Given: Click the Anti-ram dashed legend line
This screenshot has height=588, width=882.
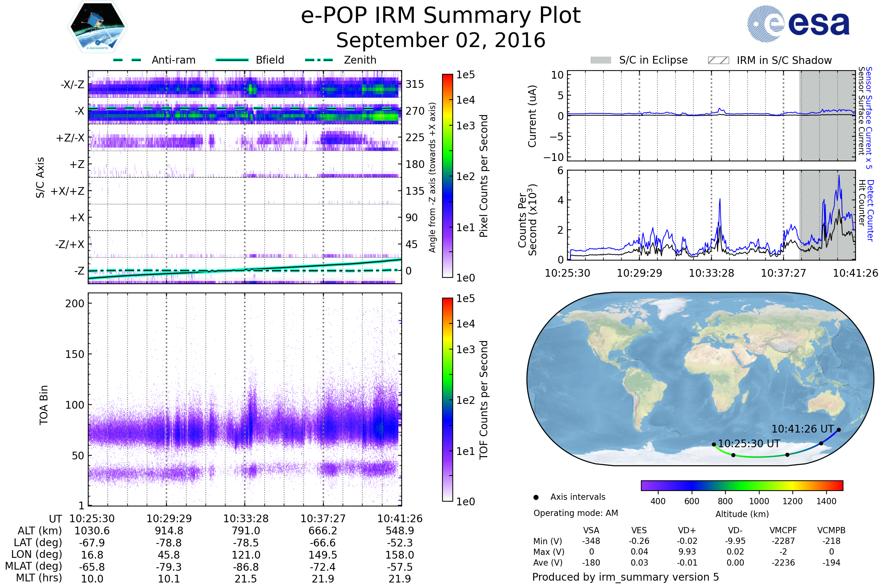Looking at the screenshot, I should pos(127,60).
